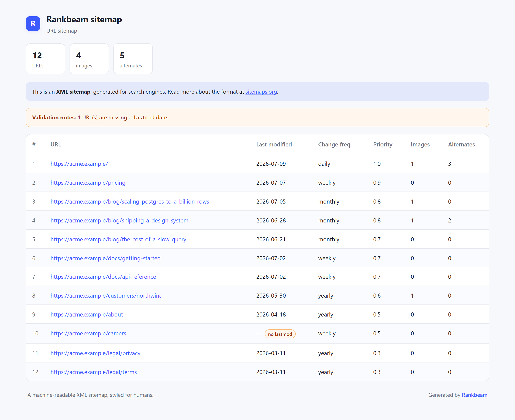Screen dimensions: 515x420
Task: Click the date 2026-07-09
Action: pos(271,164)
